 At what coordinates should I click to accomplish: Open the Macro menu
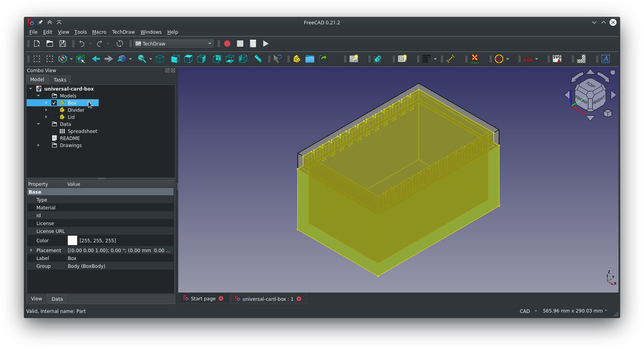99,32
